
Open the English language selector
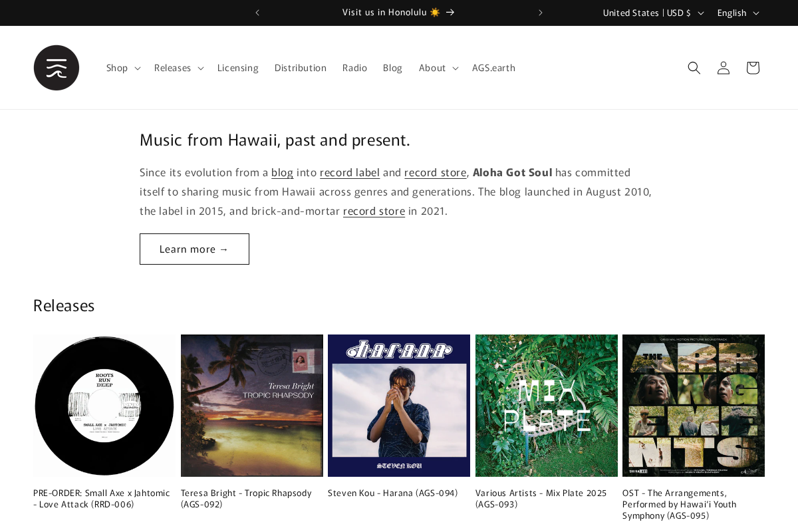(x=737, y=12)
